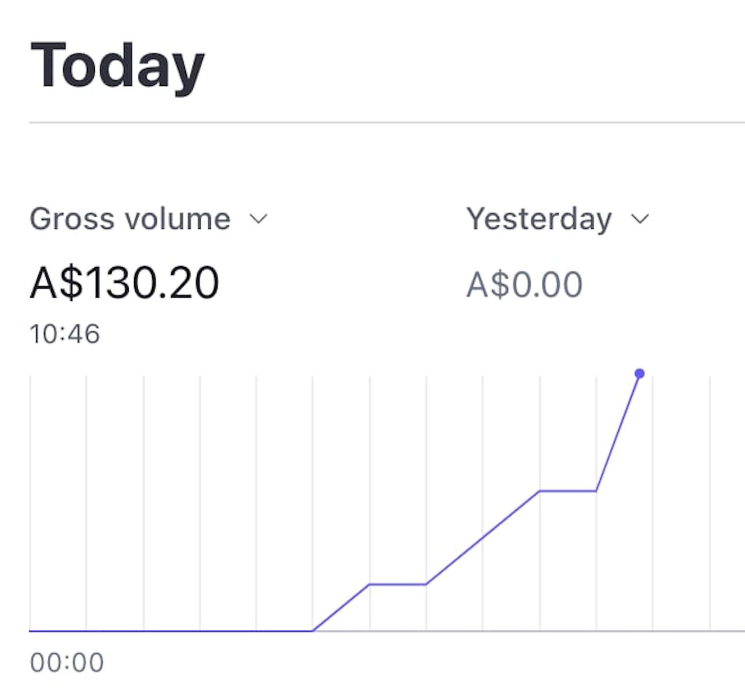Click the Gross volume label text
The height and width of the screenshot is (700, 745).
coord(130,219)
